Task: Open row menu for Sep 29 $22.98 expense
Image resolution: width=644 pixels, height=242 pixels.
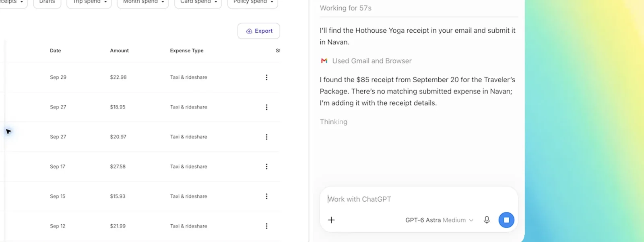Action: (266, 77)
